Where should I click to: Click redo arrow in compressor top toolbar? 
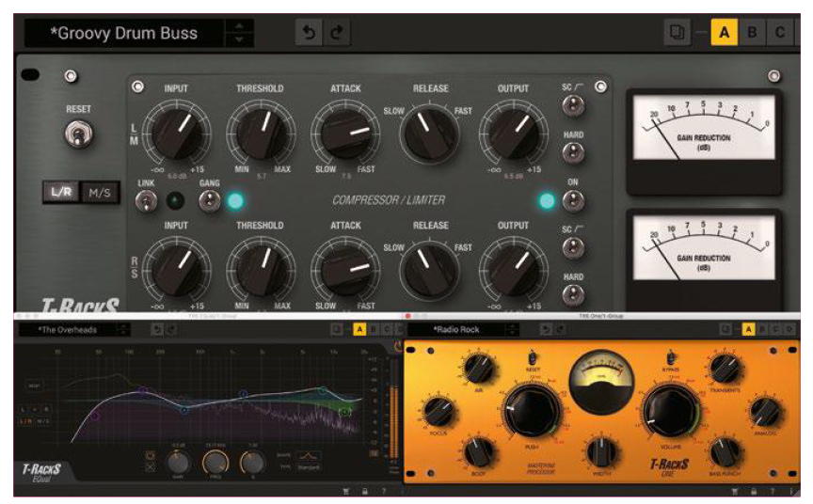coord(337,33)
